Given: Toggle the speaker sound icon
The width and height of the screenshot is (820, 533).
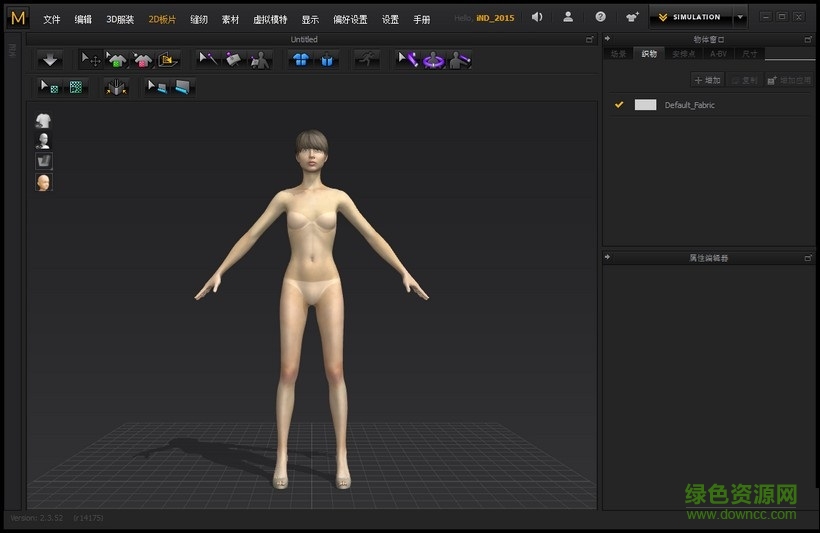Looking at the screenshot, I should 537,17.
